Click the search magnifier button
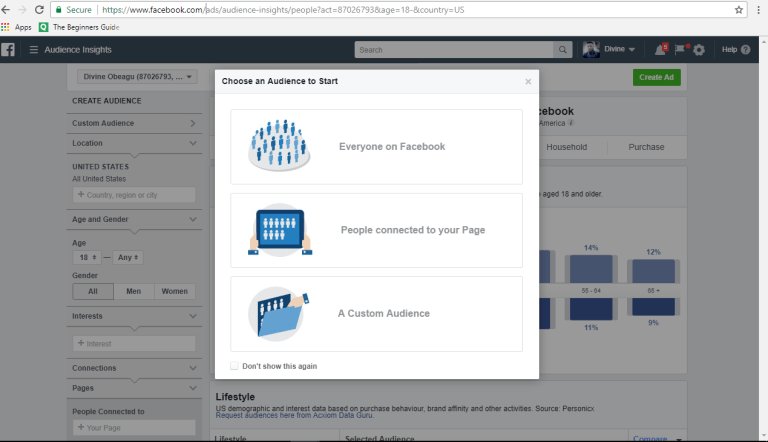 click(562, 49)
